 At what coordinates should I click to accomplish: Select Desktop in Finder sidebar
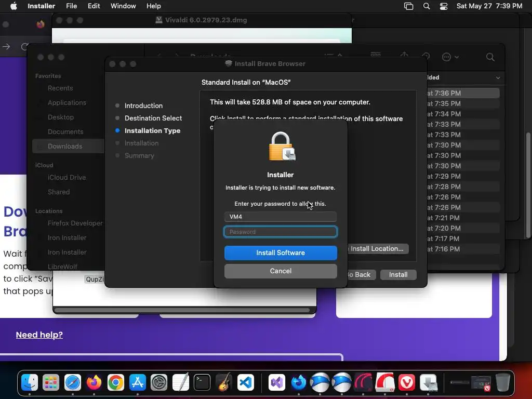pos(60,117)
